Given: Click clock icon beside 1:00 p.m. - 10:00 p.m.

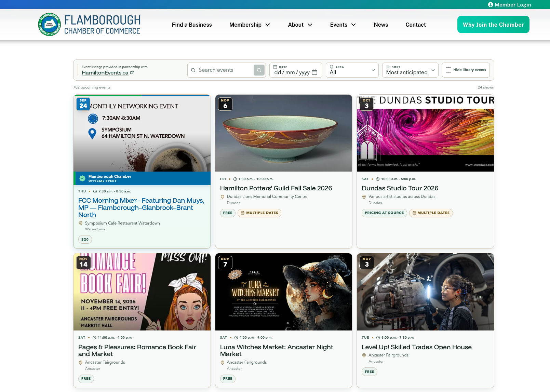Looking at the screenshot, I should [235, 179].
